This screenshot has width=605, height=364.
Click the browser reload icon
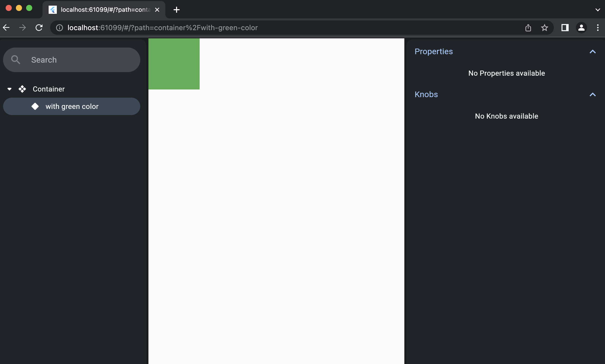click(39, 28)
